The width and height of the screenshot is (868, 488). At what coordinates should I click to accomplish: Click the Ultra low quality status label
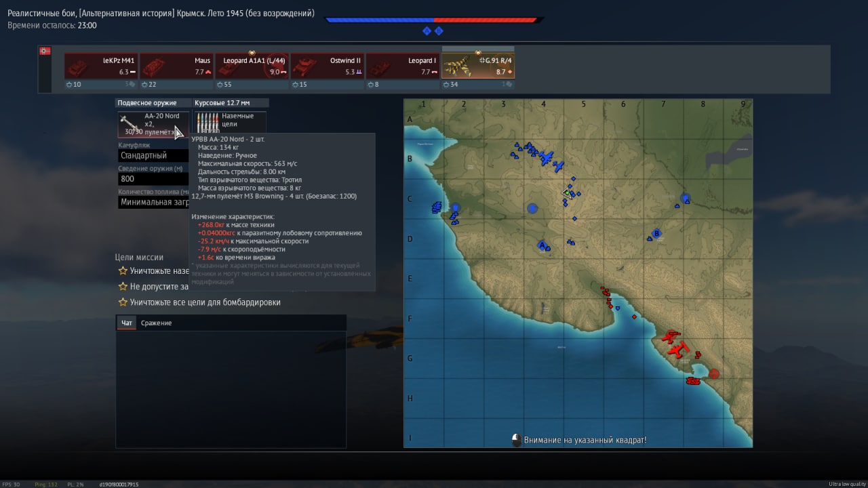(x=846, y=484)
